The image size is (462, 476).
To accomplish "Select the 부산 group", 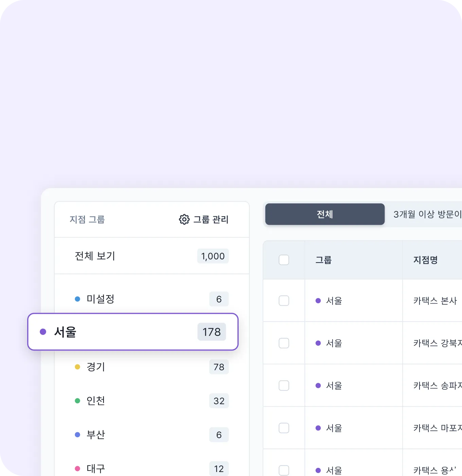I will pyautogui.click(x=96, y=435).
